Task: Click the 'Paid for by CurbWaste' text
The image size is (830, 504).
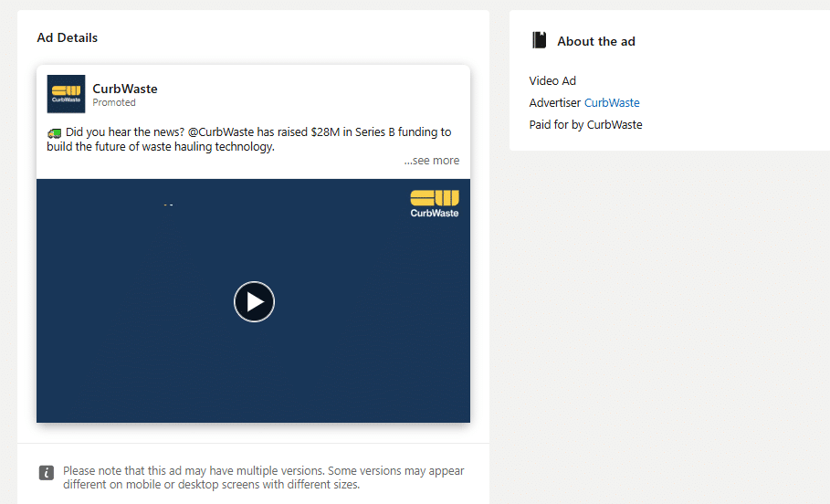Action: (585, 125)
